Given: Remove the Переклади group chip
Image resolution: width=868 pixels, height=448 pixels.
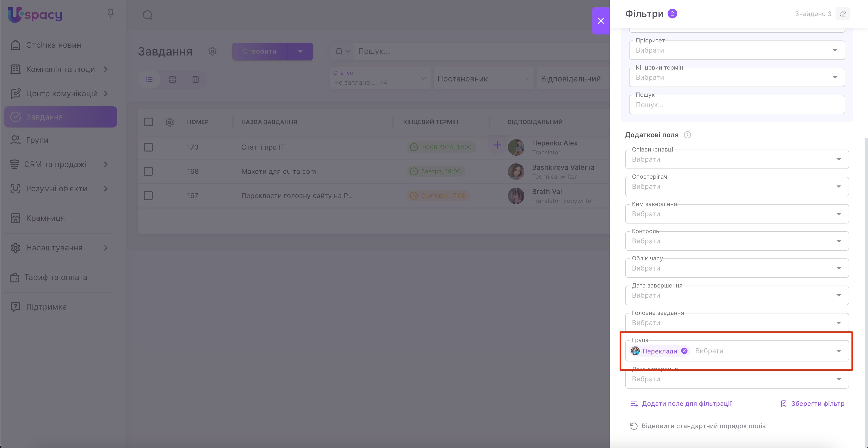Looking at the screenshot, I should tap(684, 351).
